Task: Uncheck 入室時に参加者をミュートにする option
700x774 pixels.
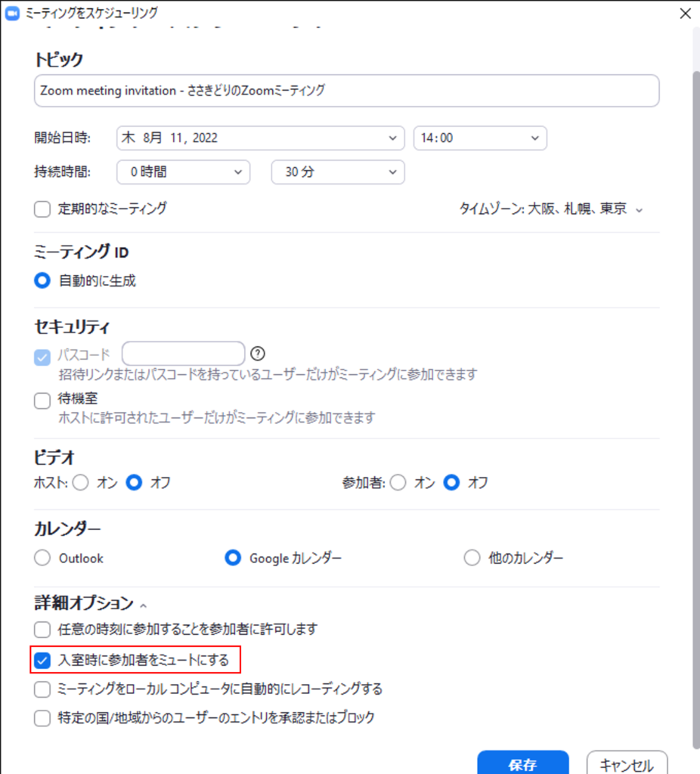Action: (x=42, y=661)
